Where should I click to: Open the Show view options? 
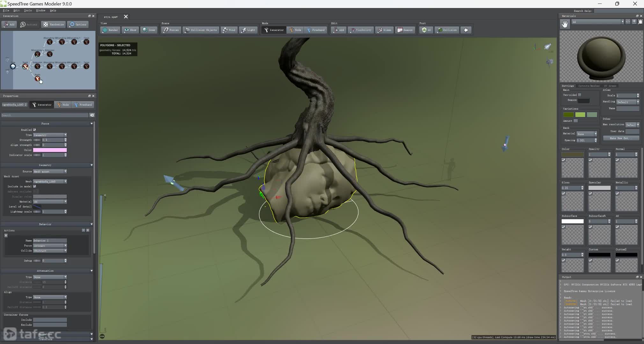coord(130,30)
